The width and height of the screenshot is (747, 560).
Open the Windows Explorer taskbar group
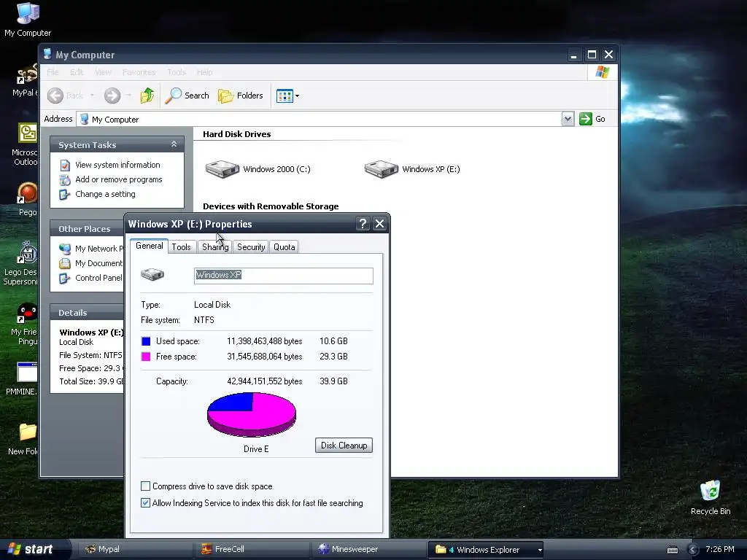pos(486,550)
